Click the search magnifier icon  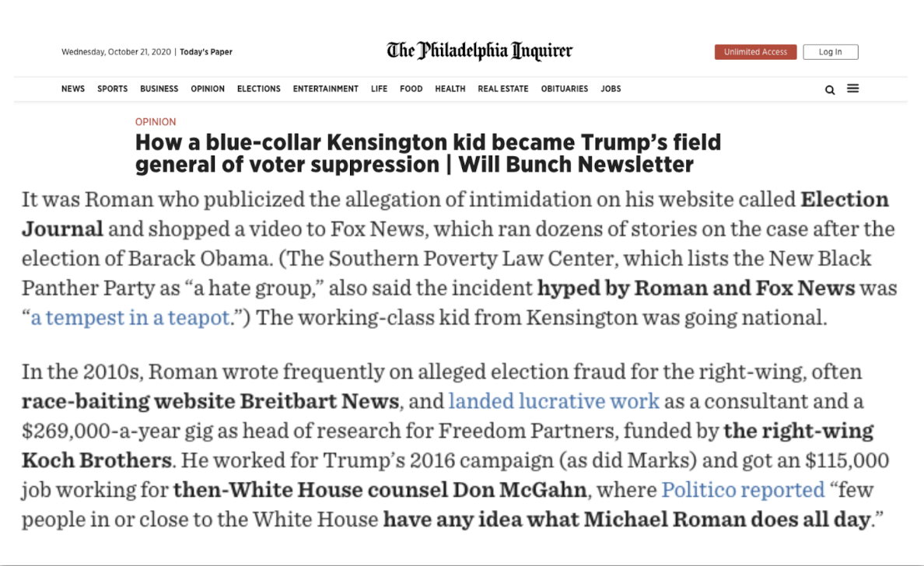coord(830,89)
